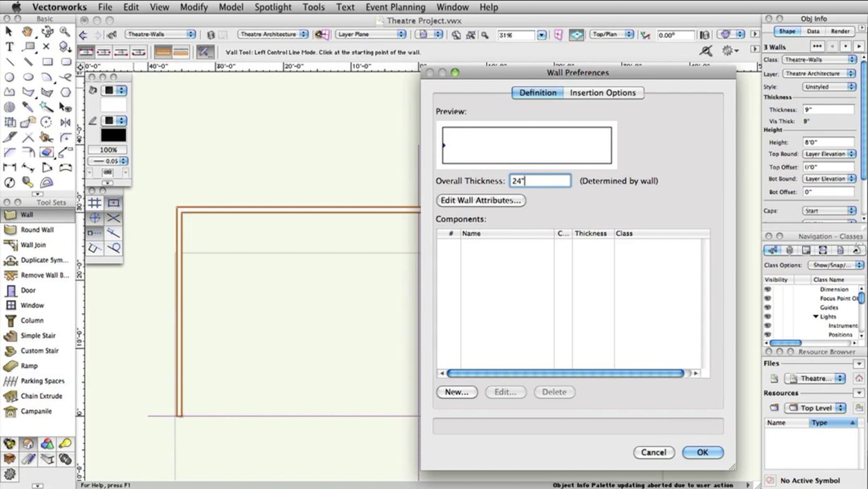The height and width of the screenshot is (489, 868).
Task: Click the black fill color swatch
Action: click(113, 135)
